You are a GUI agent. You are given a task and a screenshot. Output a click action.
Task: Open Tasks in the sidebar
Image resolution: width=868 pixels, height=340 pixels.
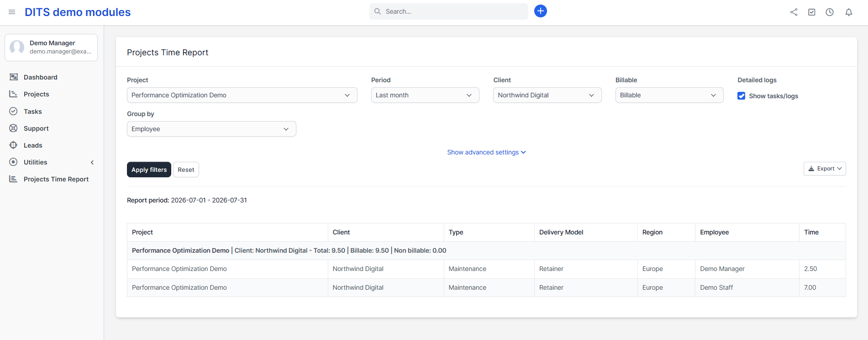point(33,112)
